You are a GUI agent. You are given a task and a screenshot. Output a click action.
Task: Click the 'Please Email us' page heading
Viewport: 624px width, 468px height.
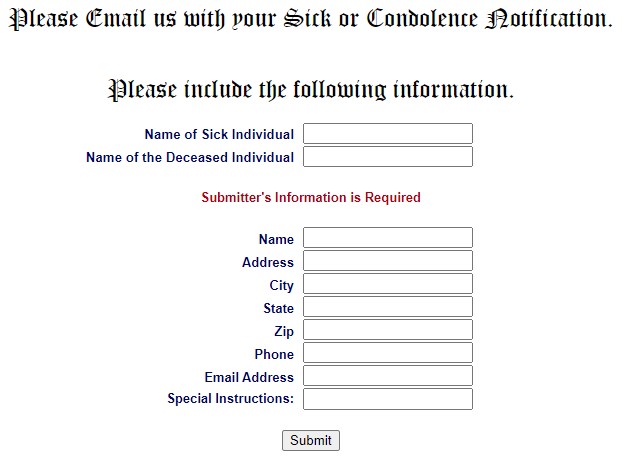(x=311, y=19)
